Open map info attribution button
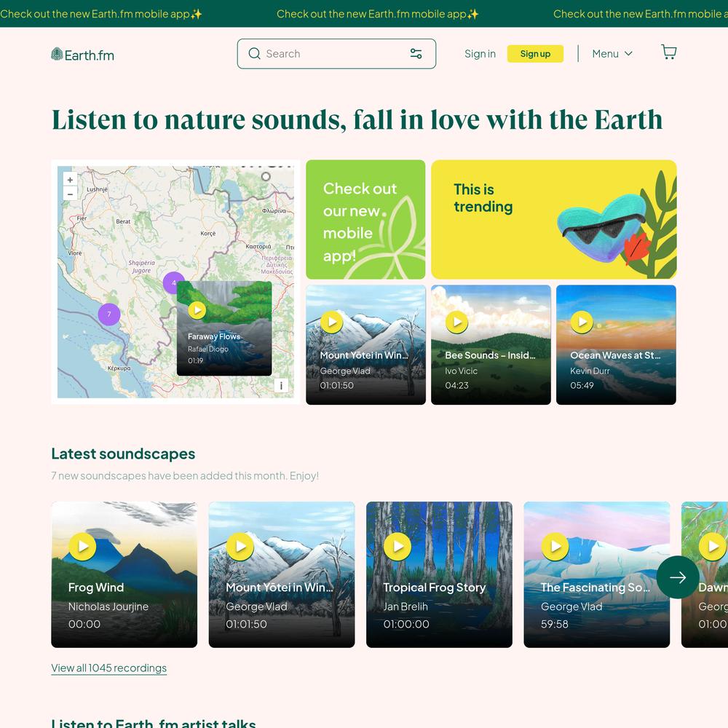This screenshot has width=728, height=728. coord(281,385)
